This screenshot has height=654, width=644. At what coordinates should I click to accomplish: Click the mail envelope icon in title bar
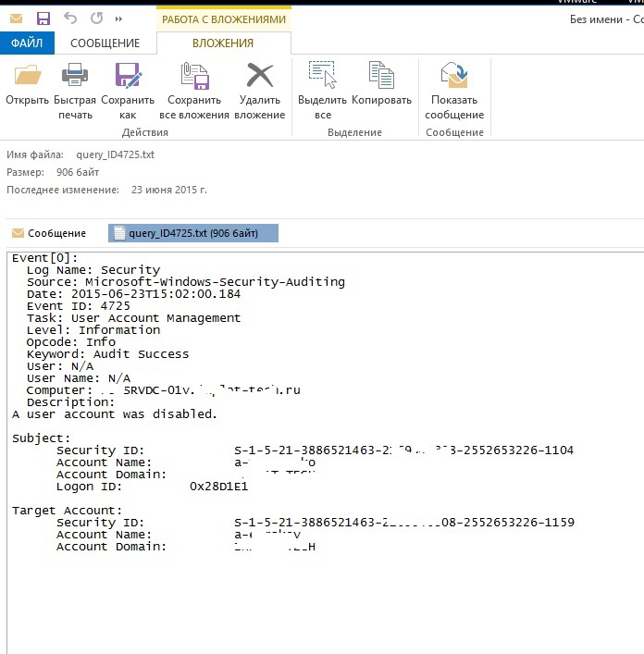pyautogui.click(x=16, y=19)
